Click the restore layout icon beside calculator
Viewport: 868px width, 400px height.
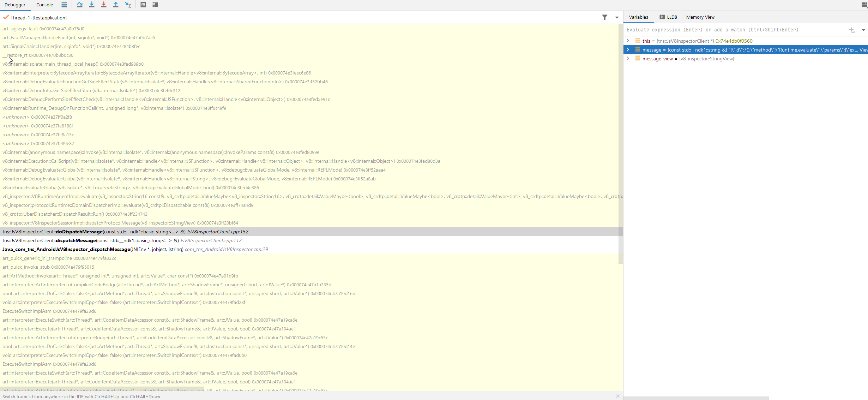pyautogui.click(x=155, y=5)
